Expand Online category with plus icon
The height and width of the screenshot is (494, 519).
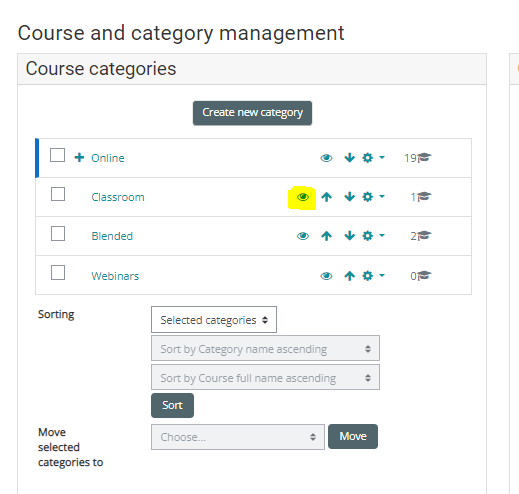click(x=79, y=157)
